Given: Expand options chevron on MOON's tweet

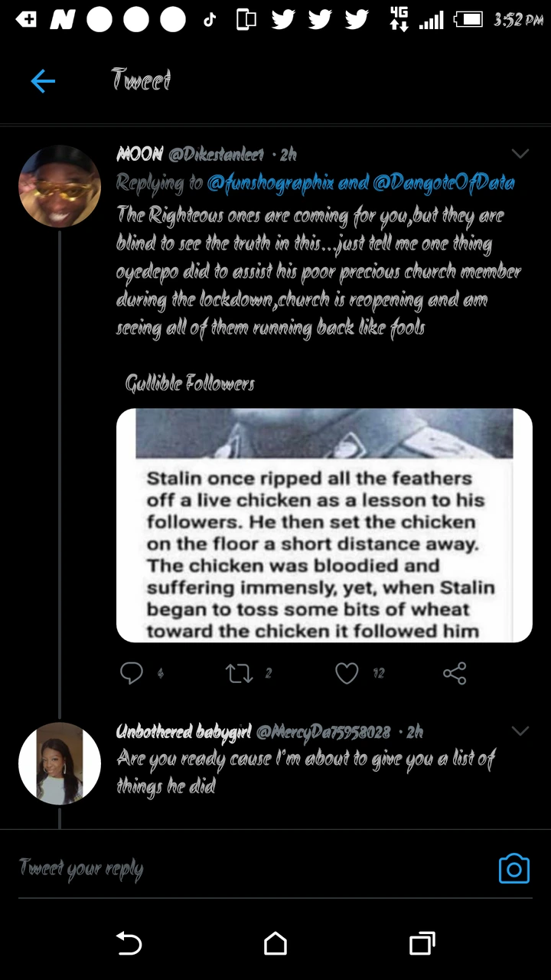Looking at the screenshot, I should pos(520,154).
